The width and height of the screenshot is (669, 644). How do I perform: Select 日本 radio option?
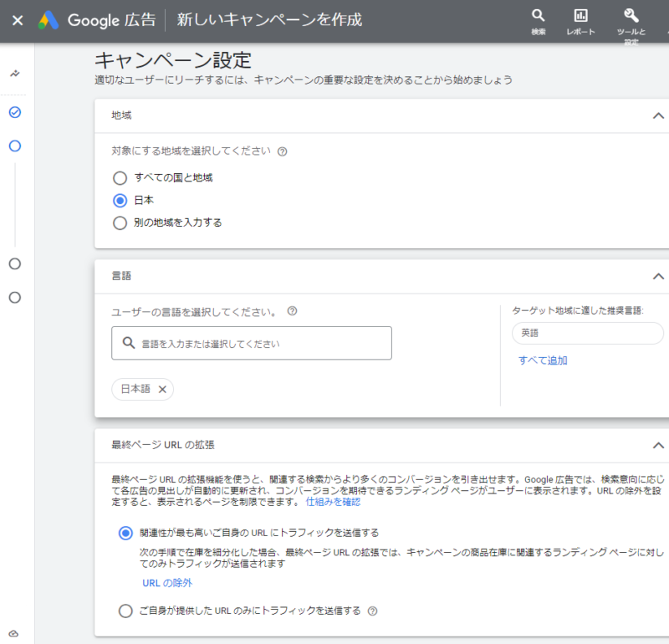coord(120,201)
